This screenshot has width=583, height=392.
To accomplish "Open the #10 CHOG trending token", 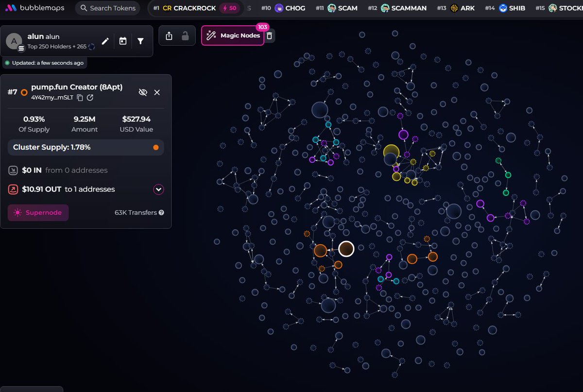I will tap(283, 8).
